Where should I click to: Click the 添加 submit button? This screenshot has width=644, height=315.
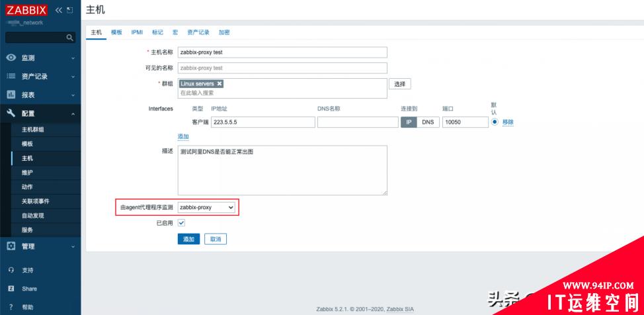click(188, 239)
